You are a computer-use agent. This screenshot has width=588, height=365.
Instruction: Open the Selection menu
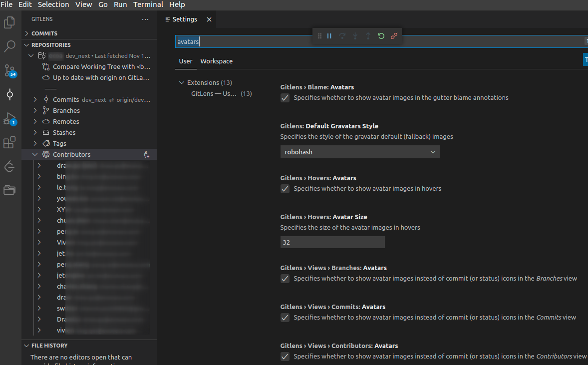[53, 4]
